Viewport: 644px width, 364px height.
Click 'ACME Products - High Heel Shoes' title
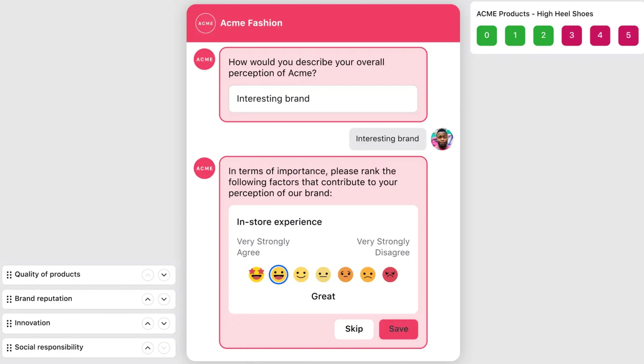(x=535, y=14)
